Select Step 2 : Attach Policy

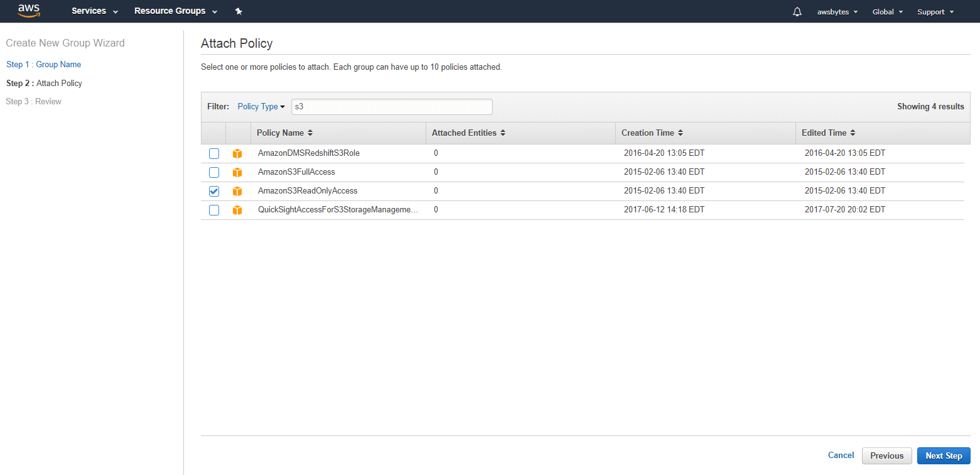tap(44, 83)
